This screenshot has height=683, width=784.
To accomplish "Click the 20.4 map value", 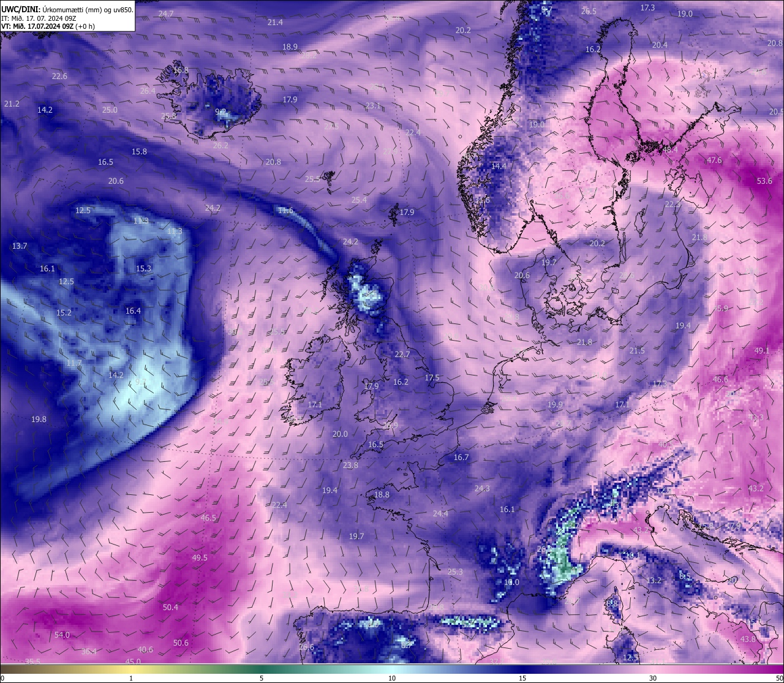I will (x=660, y=45).
